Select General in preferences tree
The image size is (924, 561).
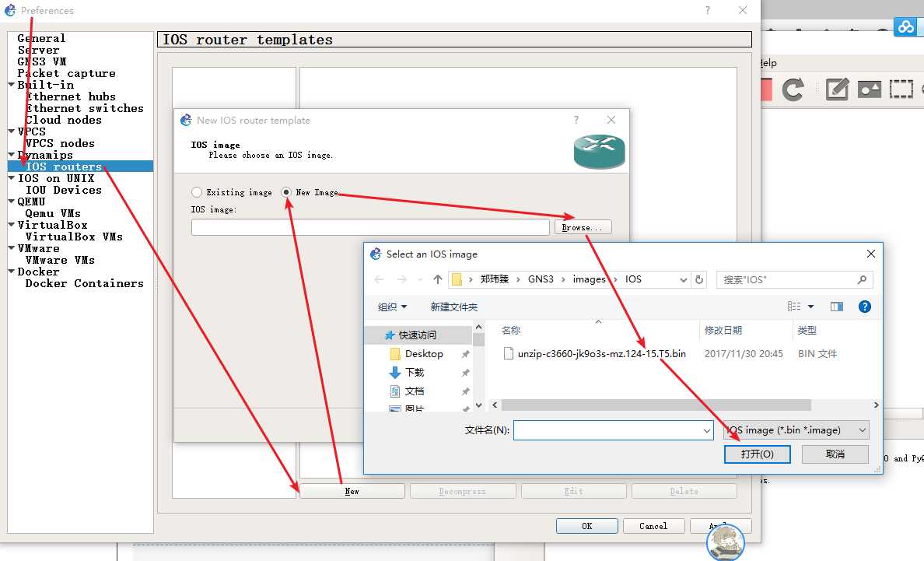pyautogui.click(x=41, y=38)
